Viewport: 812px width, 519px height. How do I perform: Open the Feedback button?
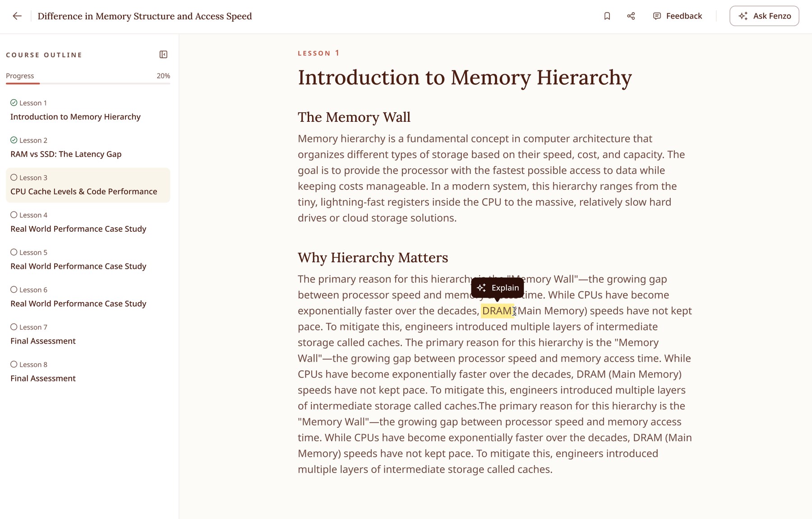point(678,16)
